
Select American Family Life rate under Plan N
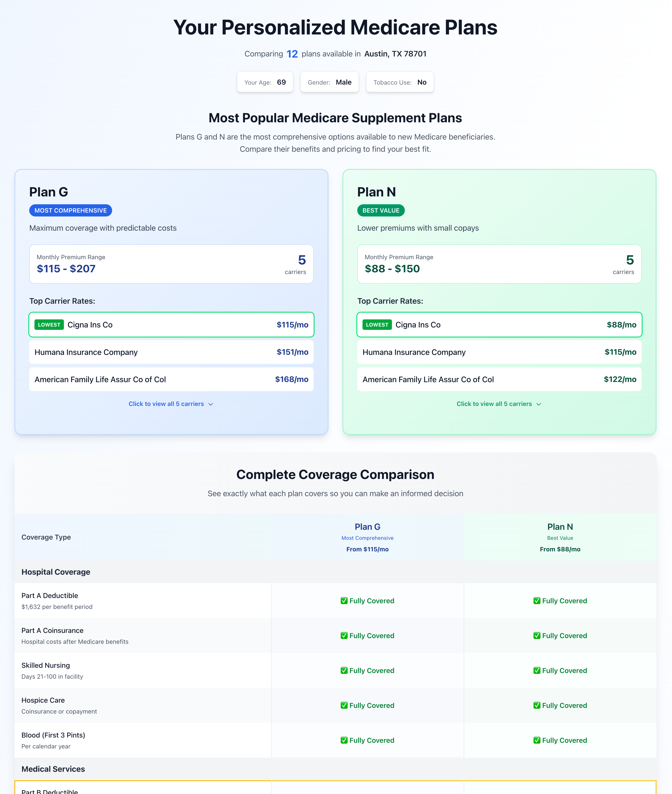[x=620, y=379]
